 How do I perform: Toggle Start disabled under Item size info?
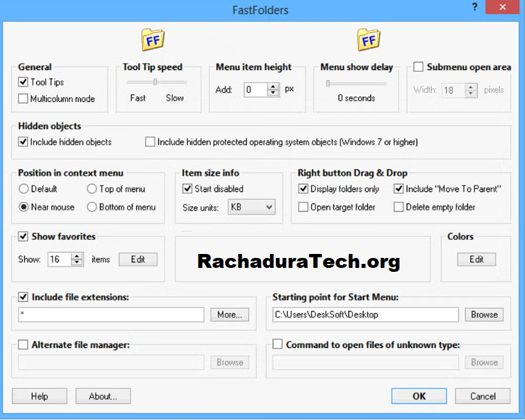tap(187, 189)
